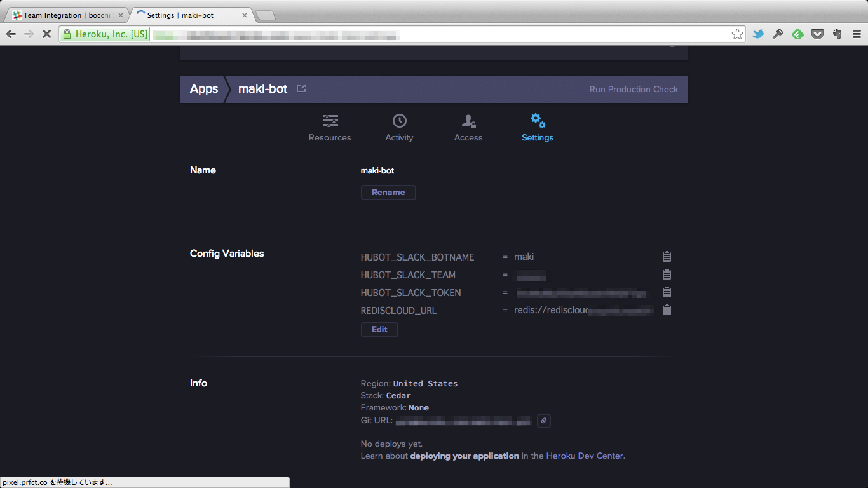Screen dimensions: 868x488
Task: Go to the Access tab
Action: [x=468, y=128]
